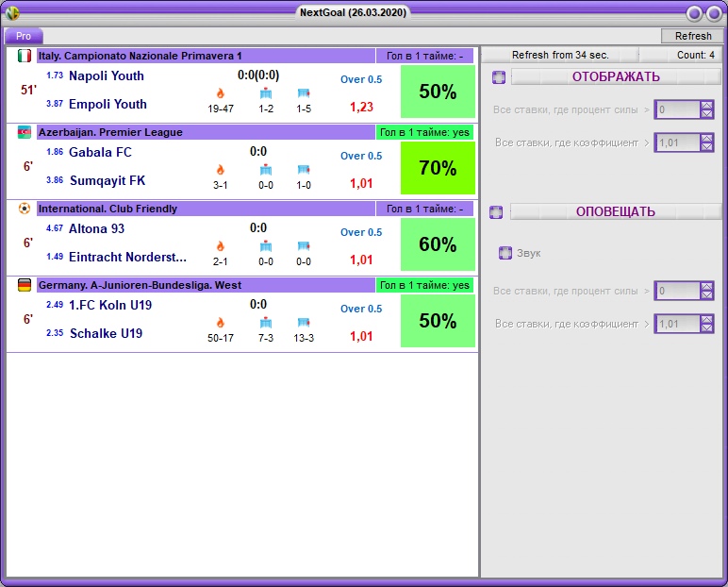The width and height of the screenshot is (728, 587).
Task: Click the International soccer ball icon
Action: click(x=25, y=209)
